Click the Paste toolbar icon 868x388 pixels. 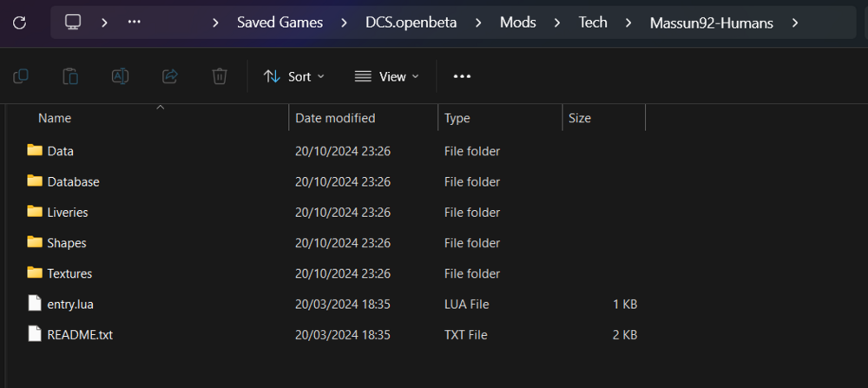point(70,76)
